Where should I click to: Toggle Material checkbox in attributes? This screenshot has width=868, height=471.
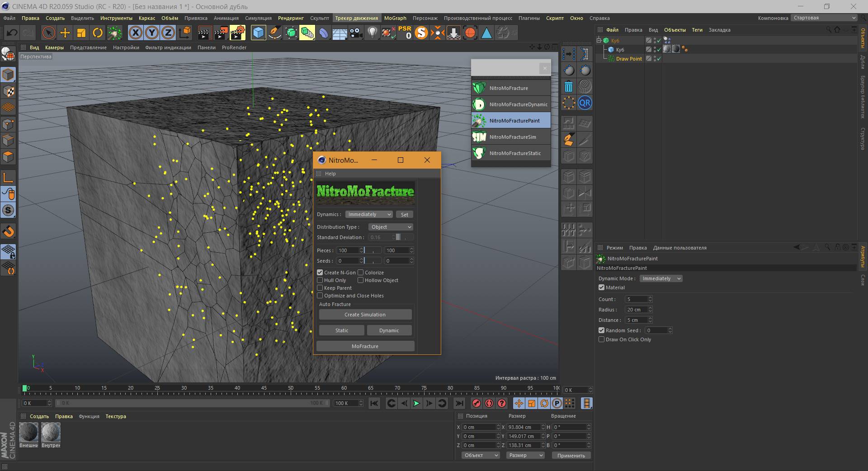602,287
